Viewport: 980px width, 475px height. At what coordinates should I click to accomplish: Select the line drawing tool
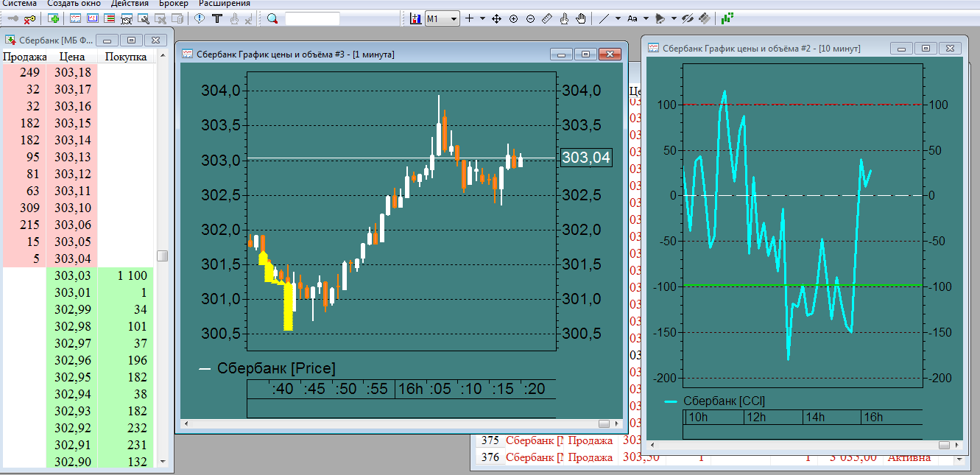pyautogui.click(x=604, y=18)
